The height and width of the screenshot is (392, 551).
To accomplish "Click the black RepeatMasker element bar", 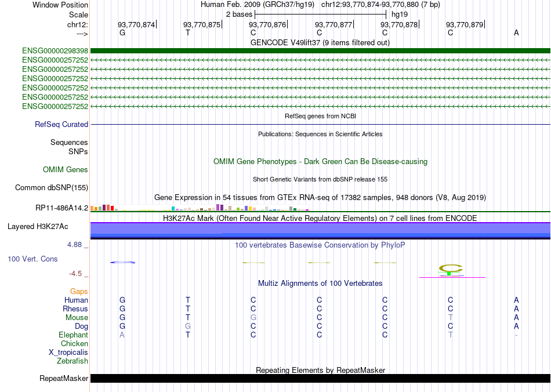I will 320,378.
